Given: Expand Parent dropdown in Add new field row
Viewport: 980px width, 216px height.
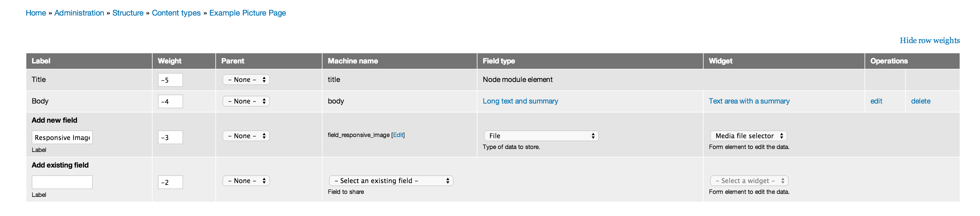Looking at the screenshot, I should click(x=246, y=136).
